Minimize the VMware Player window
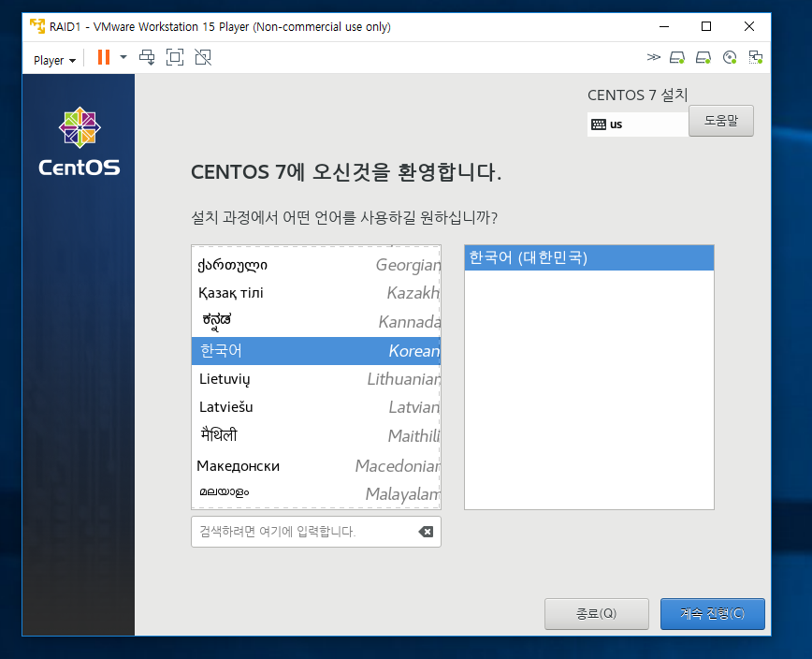The image size is (812, 659). 664,26
